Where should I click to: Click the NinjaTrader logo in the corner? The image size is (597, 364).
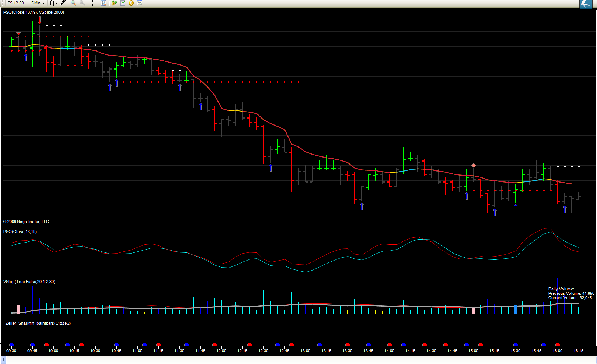tap(586, 4)
